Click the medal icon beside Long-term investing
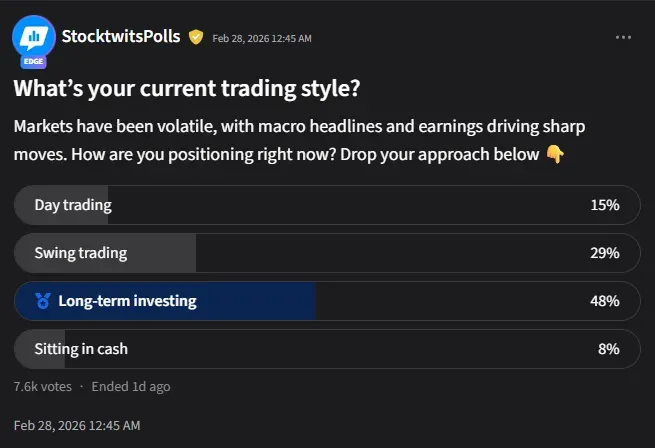The height and width of the screenshot is (448, 655). click(x=42, y=300)
